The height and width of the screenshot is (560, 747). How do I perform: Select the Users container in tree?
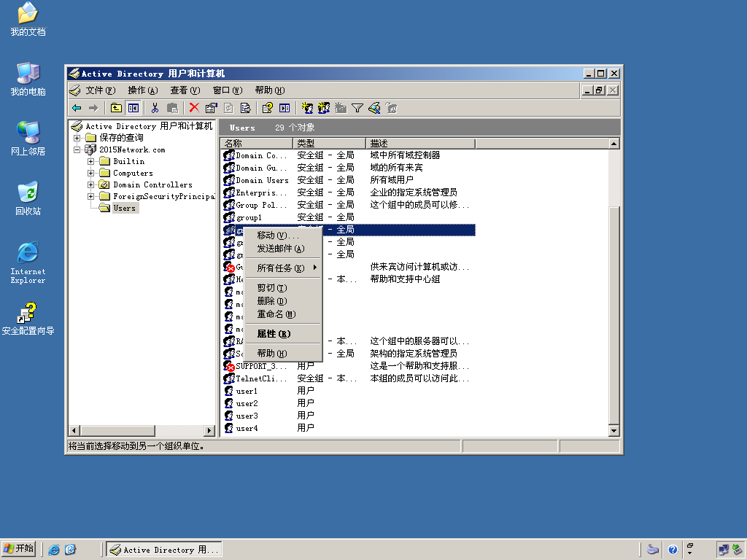[124, 208]
